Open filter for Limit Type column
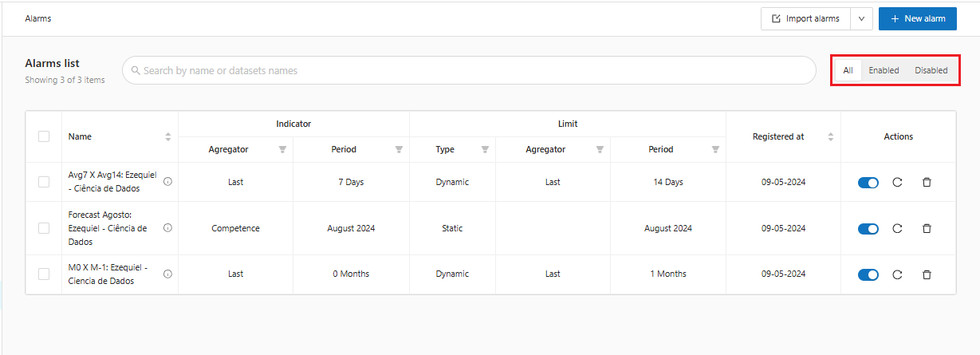This screenshot has width=980, height=355. 485,150
